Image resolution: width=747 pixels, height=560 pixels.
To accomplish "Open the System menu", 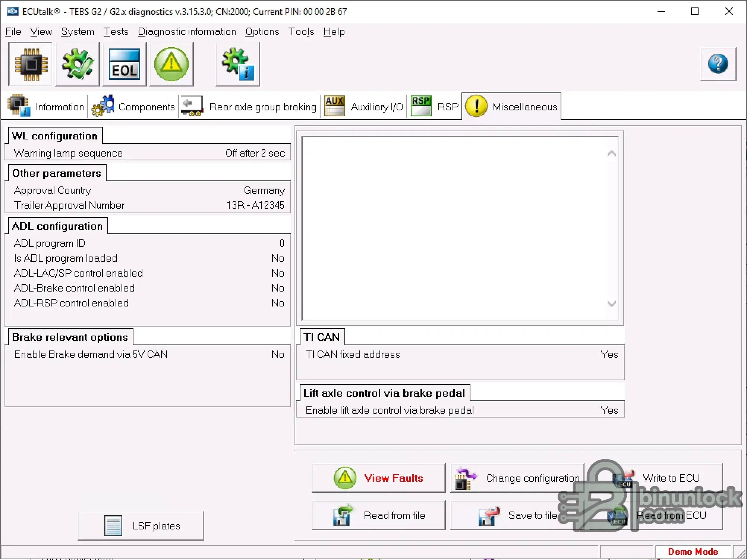I will click(78, 32).
